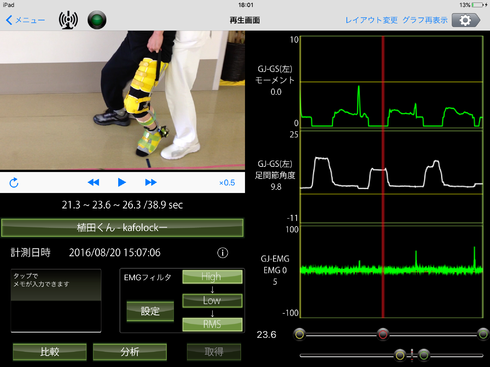Toggle the EMG RMS filter

pyautogui.click(x=212, y=324)
